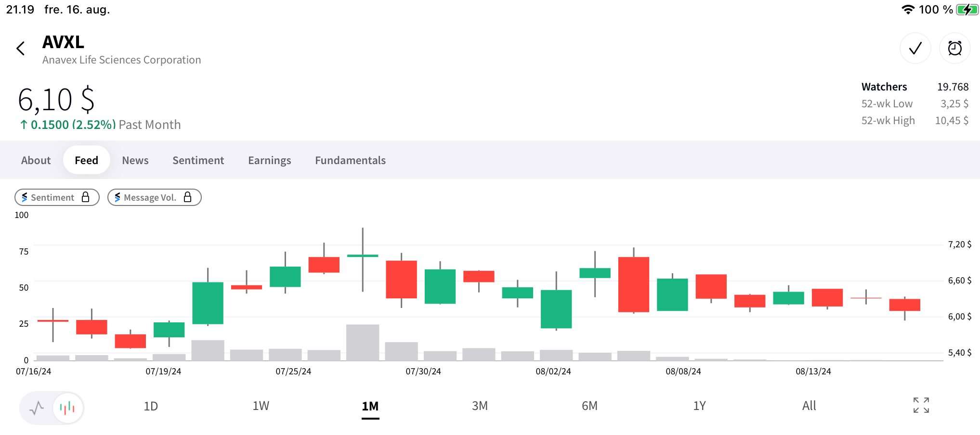Open the Earnings tab

click(270, 160)
